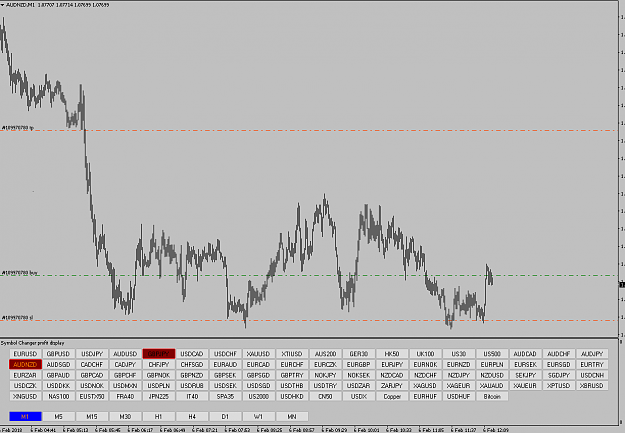Image resolution: width=625 pixels, height=433 pixels.
Task: Click the HK50 index button
Action: (x=392, y=354)
